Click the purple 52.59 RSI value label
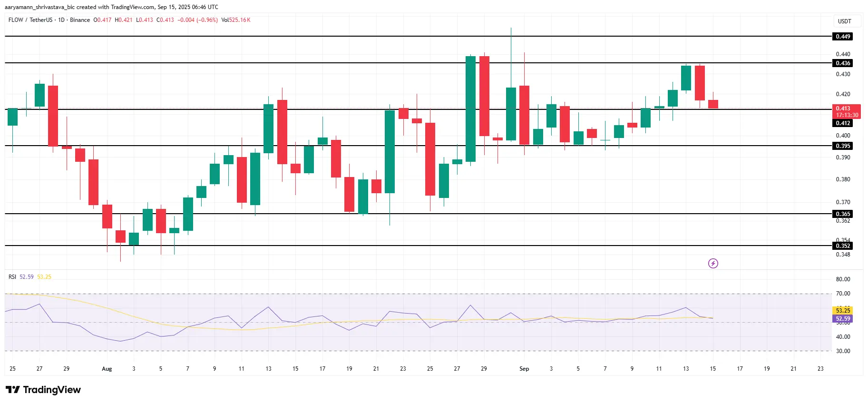The width and height of the screenshot is (868, 404). coord(843,319)
